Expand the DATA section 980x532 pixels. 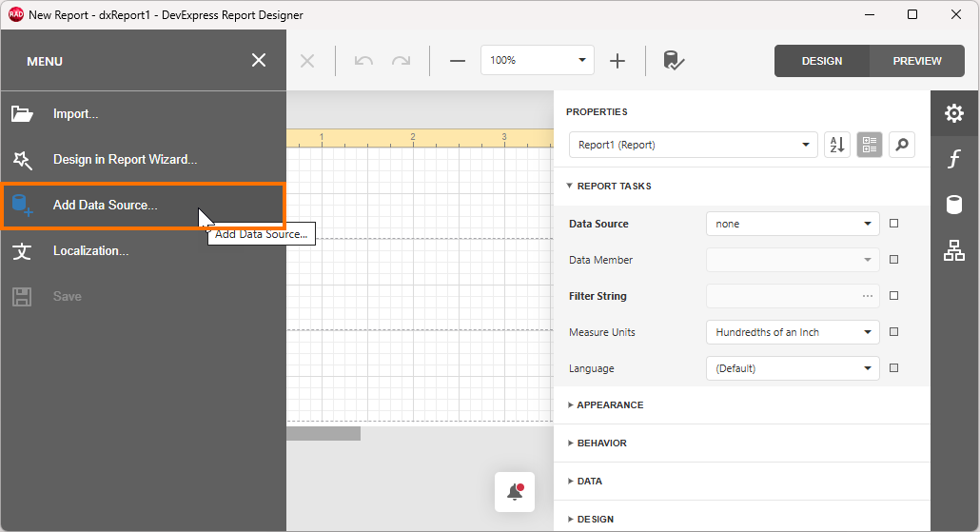585,482
